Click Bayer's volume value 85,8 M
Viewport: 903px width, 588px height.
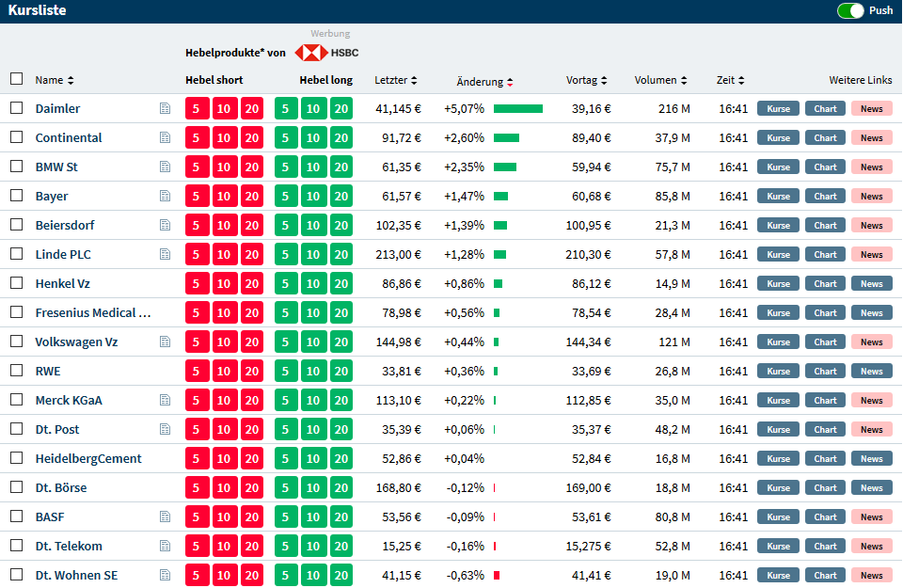click(672, 196)
